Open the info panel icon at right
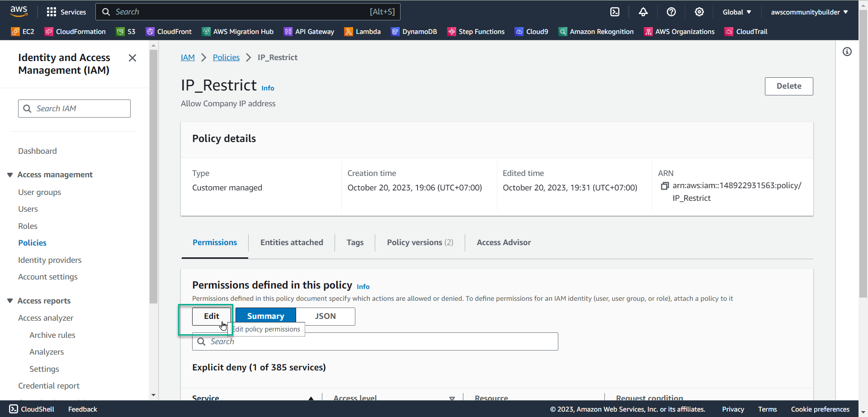The image size is (868, 417). (847, 52)
